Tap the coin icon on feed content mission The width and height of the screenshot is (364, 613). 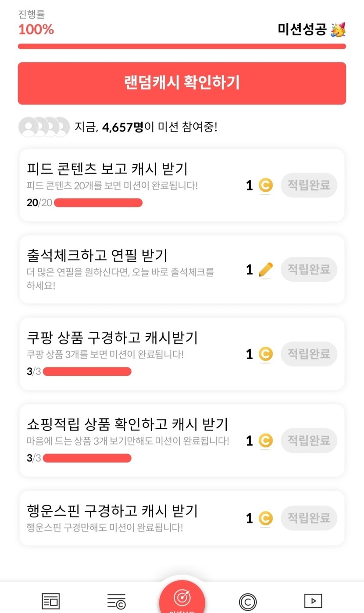[265, 185]
